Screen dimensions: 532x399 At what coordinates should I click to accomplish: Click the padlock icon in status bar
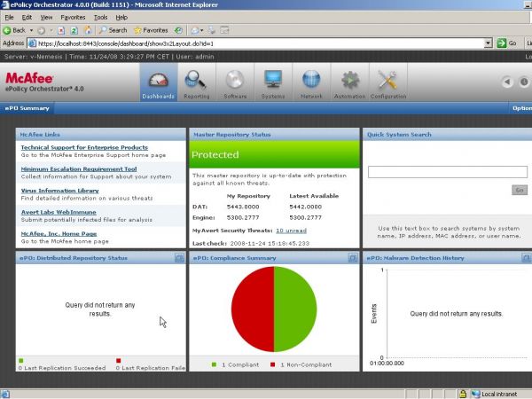click(x=463, y=394)
